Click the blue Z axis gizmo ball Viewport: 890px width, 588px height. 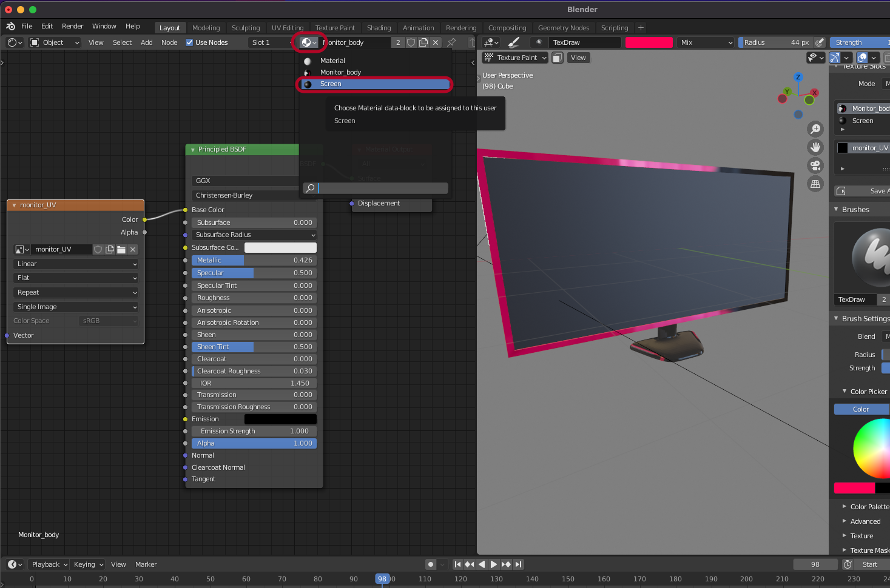coord(798,77)
